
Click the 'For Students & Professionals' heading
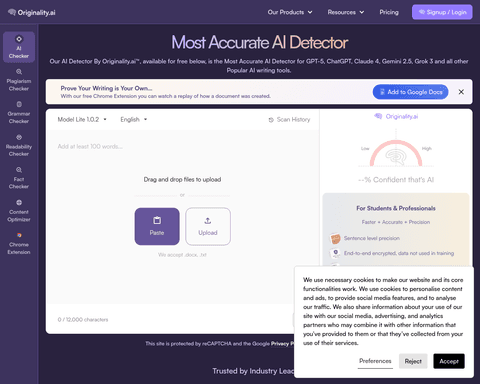[396, 208]
